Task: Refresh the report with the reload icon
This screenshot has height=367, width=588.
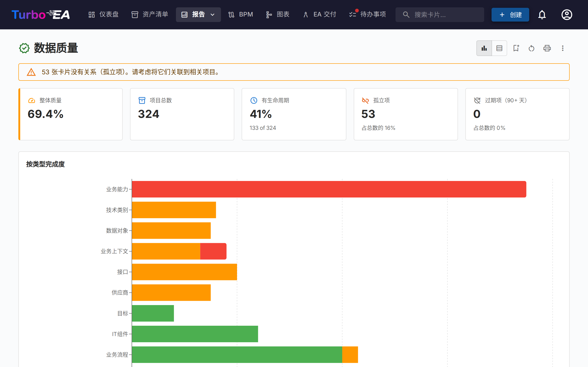Action: [x=531, y=48]
